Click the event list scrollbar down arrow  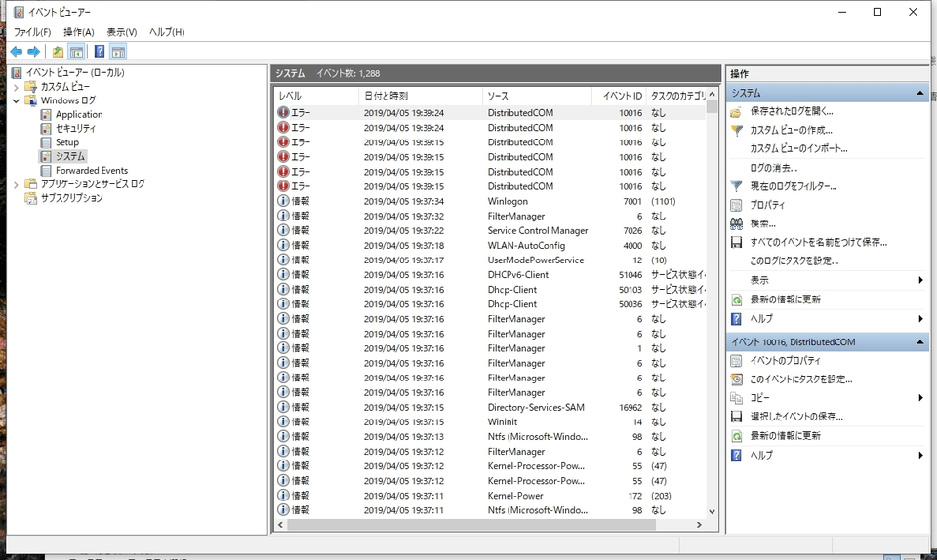(x=712, y=511)
